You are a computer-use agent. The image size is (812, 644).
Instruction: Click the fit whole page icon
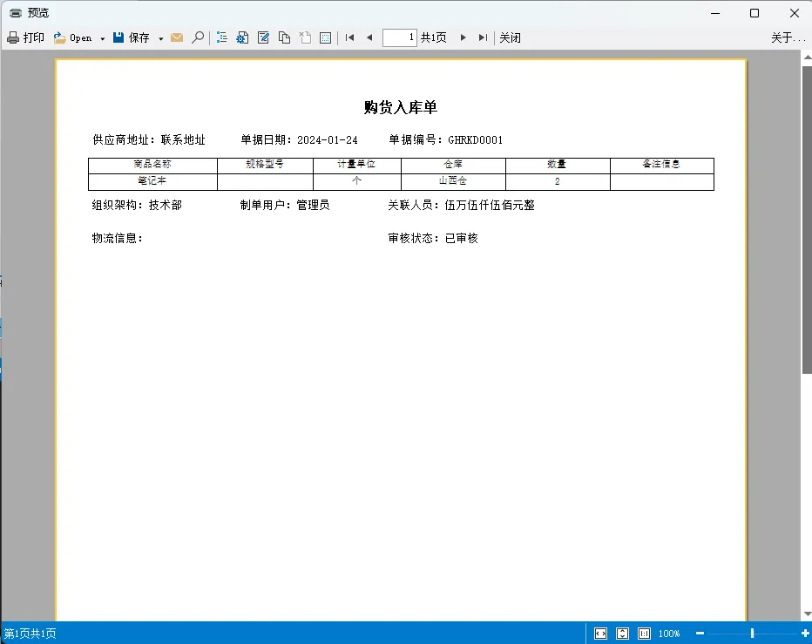click(x=622, y=634)
